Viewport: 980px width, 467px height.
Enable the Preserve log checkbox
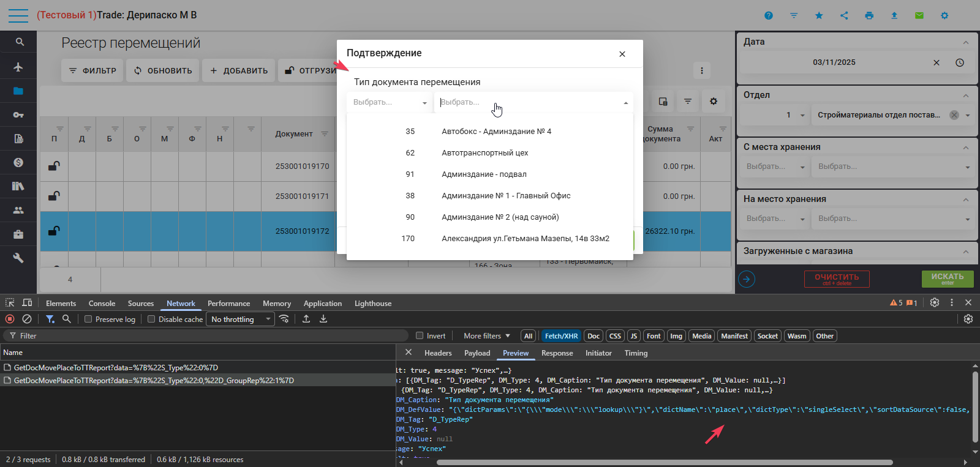88,319
